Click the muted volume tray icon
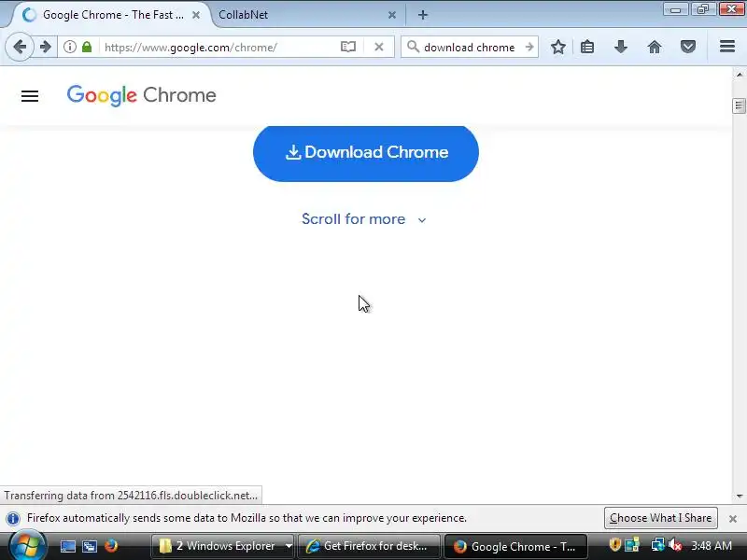 pyautogui.click(x=674, y=545)
